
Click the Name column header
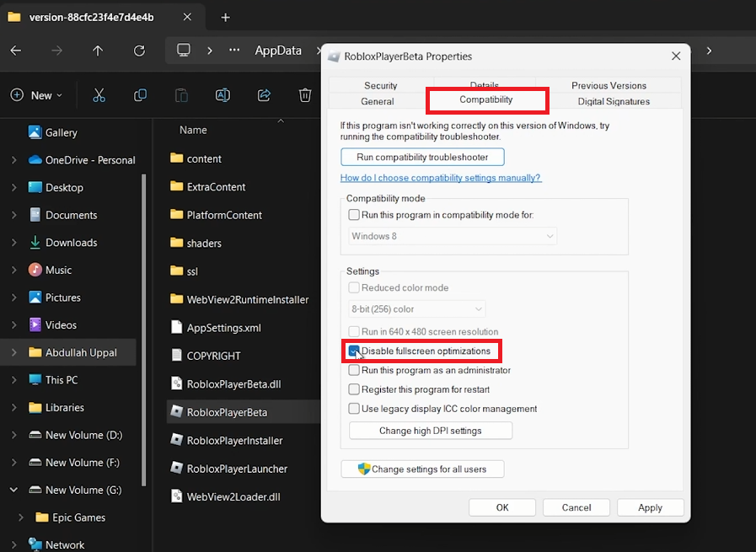[193, 130]
